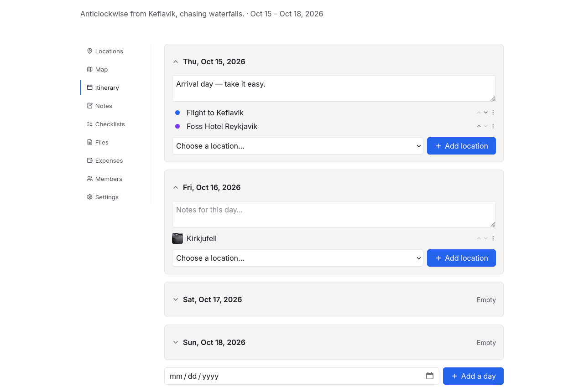Collapse the Thu, Oct 15, 2026 day
584x392 pixels.
tap(176, 62)
